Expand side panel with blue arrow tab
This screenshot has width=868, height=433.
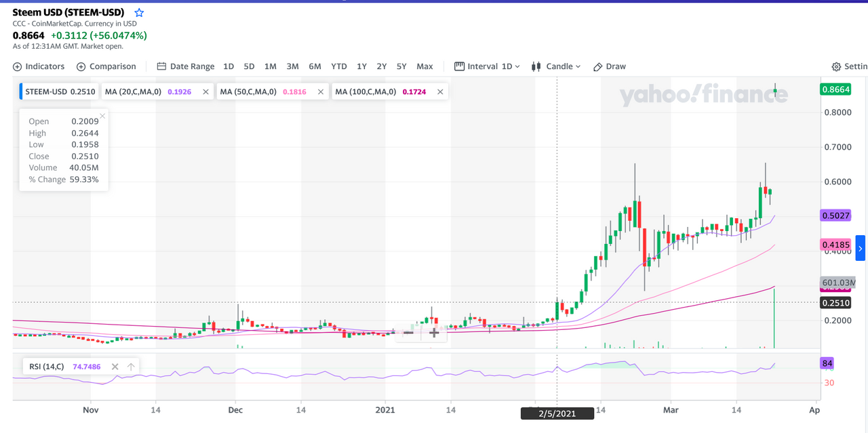coord(860,248)
